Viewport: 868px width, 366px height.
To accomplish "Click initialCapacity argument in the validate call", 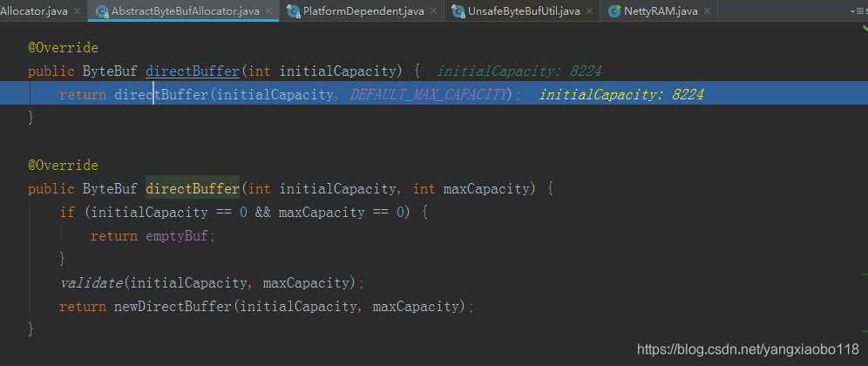I will click(188, 283).
